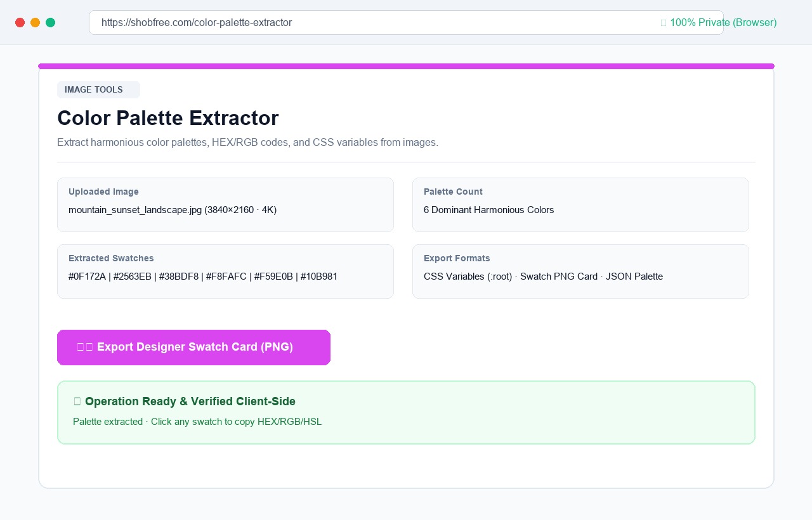Click the Palette Count label
This screenshot has width=812, height=520.
pyautogui.click(x=453, y=192)
